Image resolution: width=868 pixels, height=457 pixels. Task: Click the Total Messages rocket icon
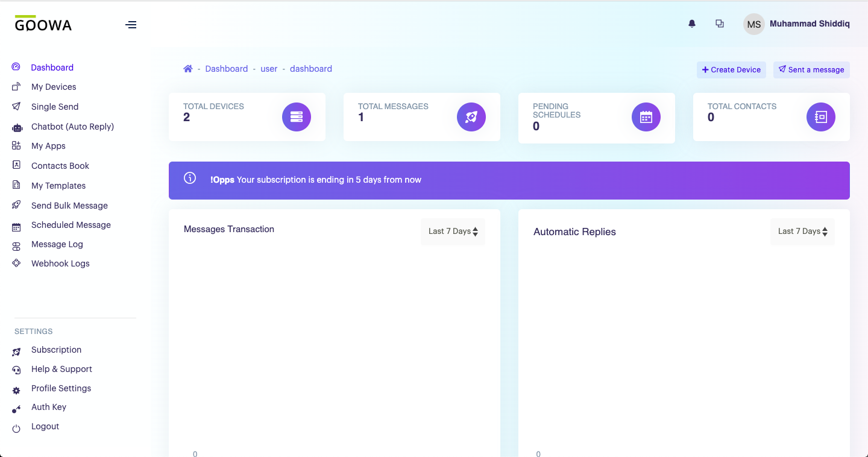(x=471, y=117)
